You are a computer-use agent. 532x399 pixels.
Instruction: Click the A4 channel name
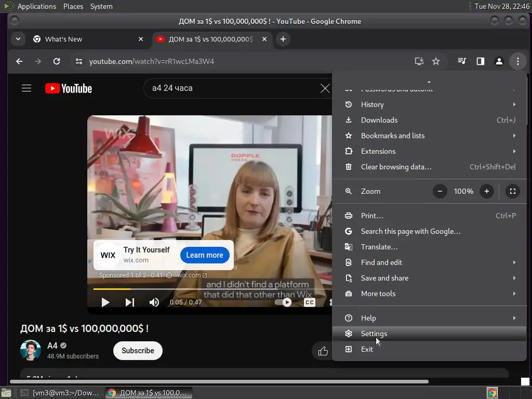click(52, 345)
